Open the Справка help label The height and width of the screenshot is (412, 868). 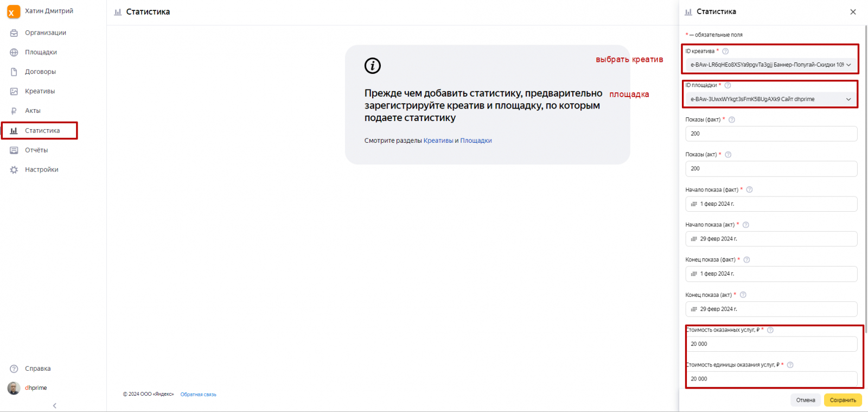[38, 369]
